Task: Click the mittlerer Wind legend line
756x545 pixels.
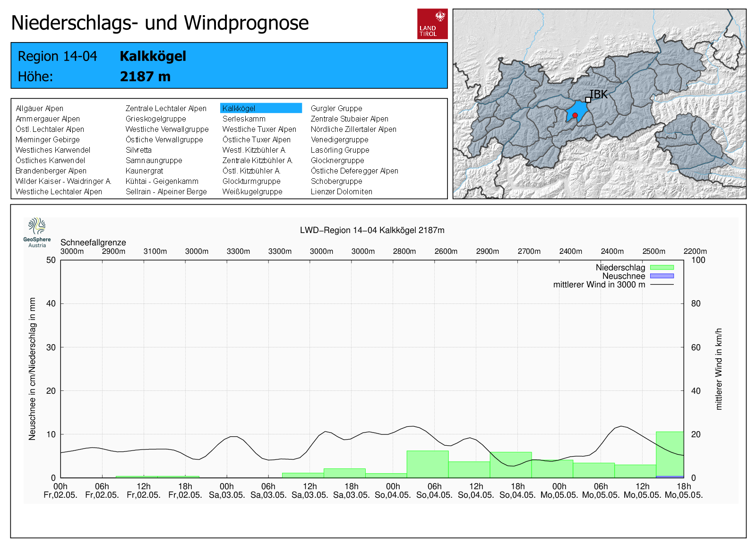Action: click(x=661, y=285)
